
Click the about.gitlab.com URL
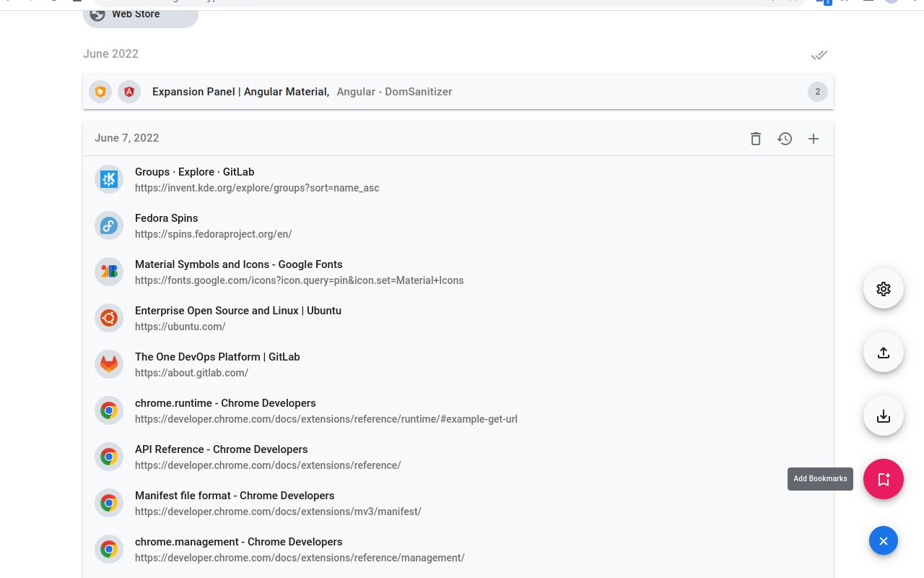tap(191, 373)
